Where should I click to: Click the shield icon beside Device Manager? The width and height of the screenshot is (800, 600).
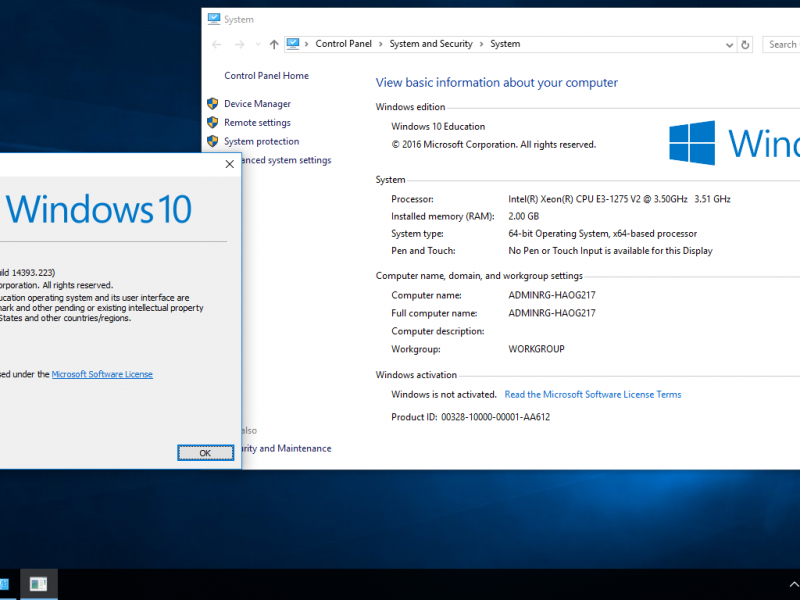click(x=213, y=104)
